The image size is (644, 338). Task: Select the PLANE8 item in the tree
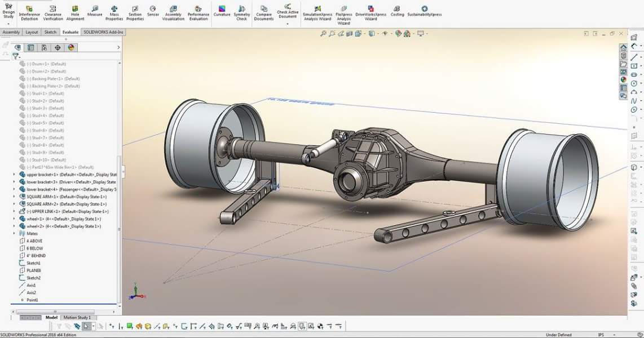pos(34,271)
